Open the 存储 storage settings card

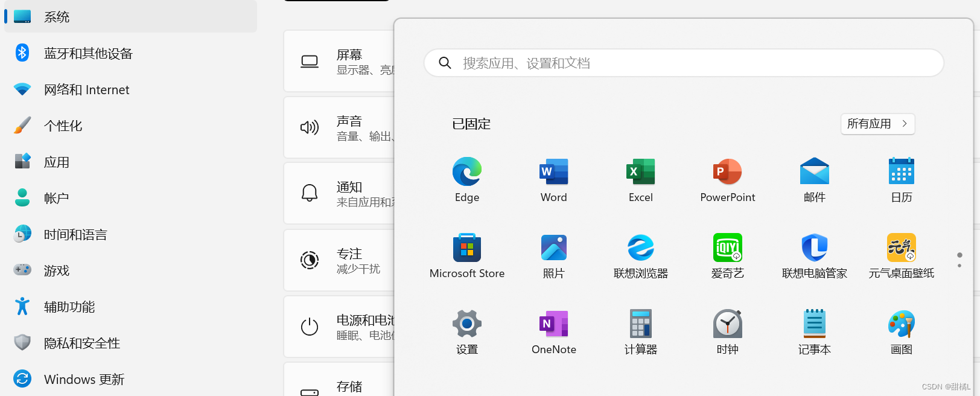339,380
